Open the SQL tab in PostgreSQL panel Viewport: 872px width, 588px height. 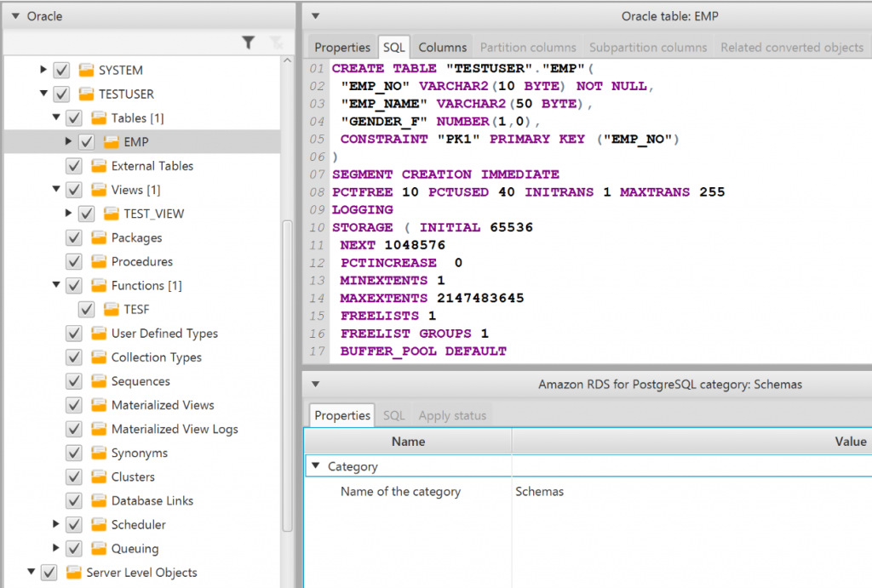click(x=393, y=415)
